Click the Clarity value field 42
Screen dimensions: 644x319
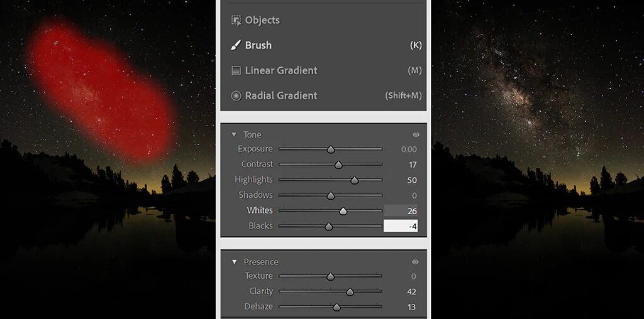tap(411, 291)
